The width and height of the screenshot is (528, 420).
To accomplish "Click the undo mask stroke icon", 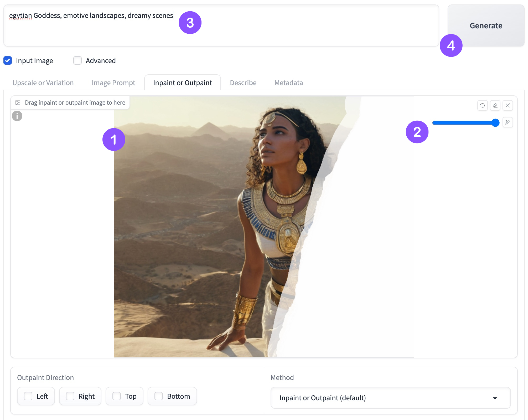I will pos(482,105).
